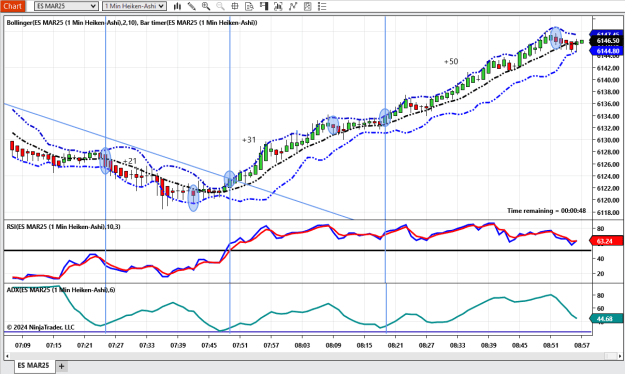Click the chart properties list icon
The width and height of the screenshot is (625, 374).
tap(322, 6)
